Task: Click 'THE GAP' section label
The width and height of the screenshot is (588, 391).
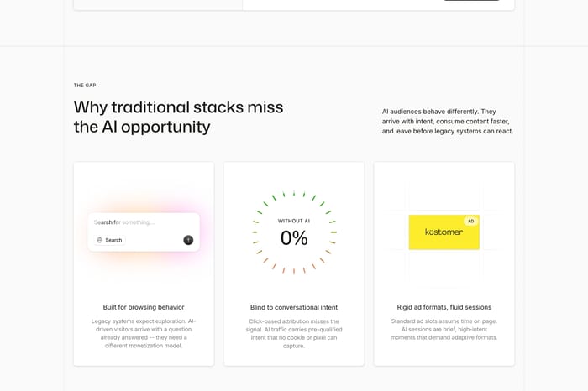Action: coord(85,86)
